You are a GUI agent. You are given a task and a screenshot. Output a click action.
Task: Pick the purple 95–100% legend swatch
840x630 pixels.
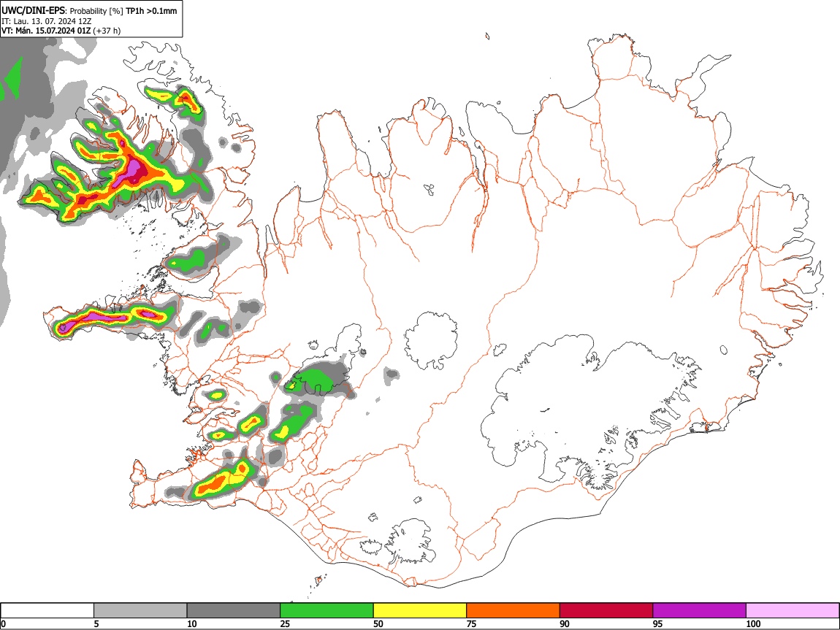click(700, 611)
